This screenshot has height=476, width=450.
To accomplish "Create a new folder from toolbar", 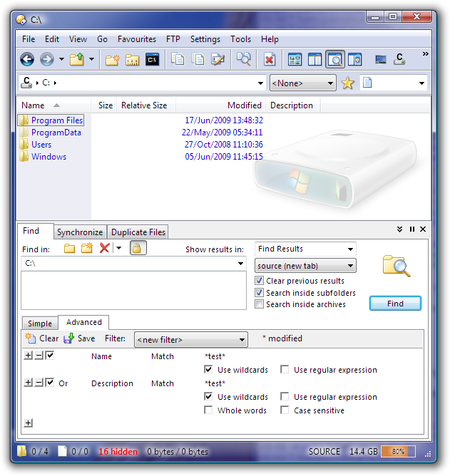I will [x=112, y=60].
